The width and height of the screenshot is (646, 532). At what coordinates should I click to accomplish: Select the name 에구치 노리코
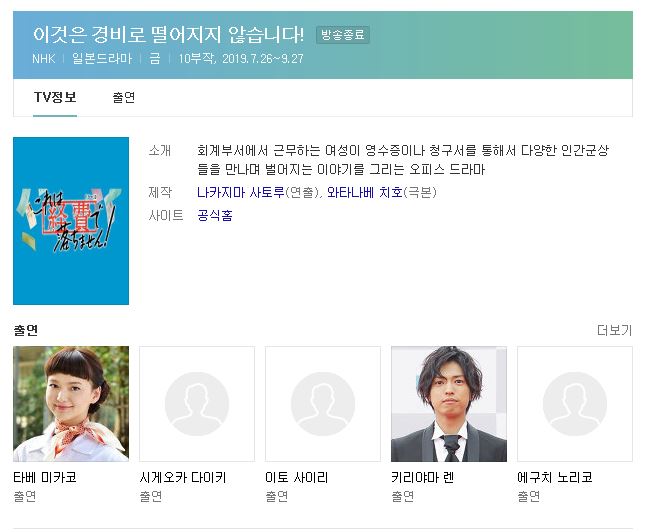(x=555, y=478)
